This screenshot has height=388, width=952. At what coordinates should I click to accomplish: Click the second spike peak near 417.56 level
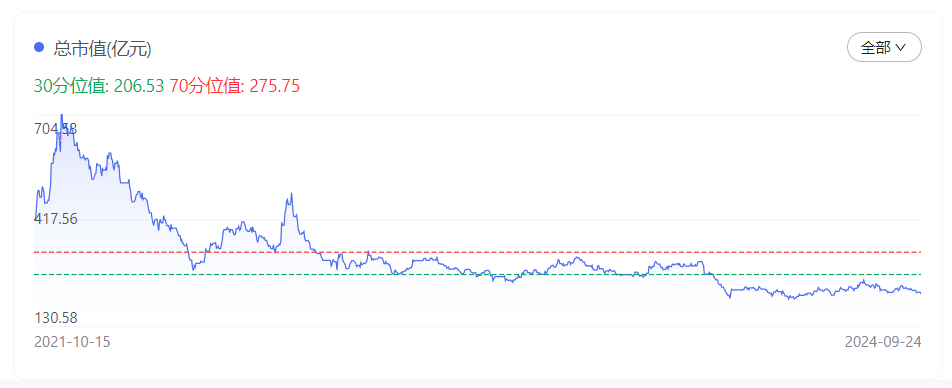[x=291, y=194]
